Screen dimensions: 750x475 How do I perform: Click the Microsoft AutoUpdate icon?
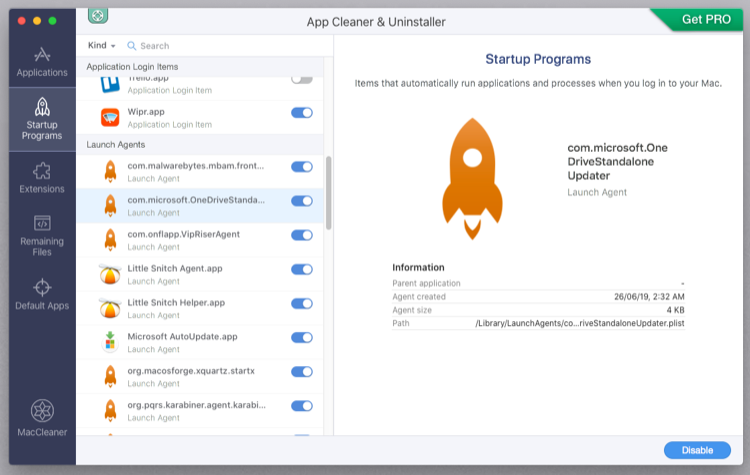click(110, 342)
